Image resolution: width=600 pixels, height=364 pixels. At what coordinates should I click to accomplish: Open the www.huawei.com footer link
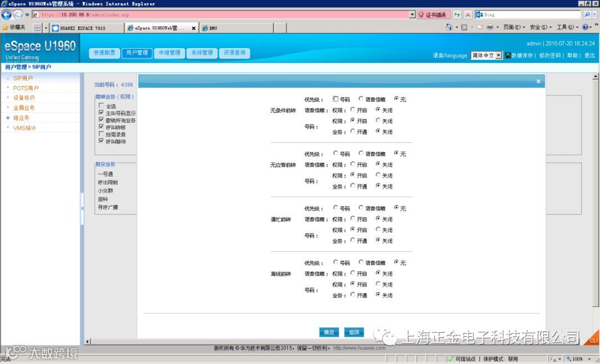coord(359,348)
